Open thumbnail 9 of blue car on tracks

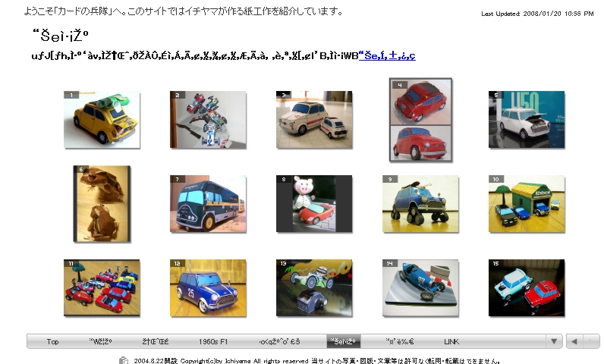[x=420, y=203]
